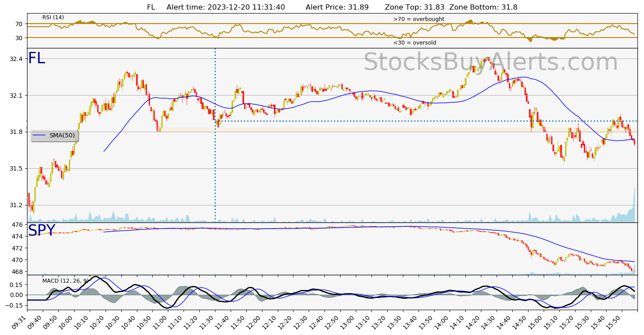Click the SPY 472 axis label
Viewport: 644px width, 335px height.
point(17,248)
